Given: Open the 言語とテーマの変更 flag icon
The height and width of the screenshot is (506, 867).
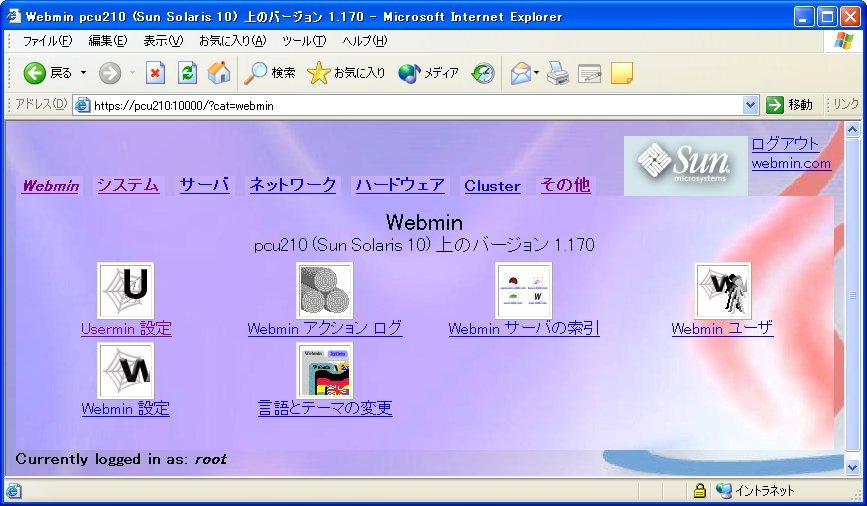Looking at the screenshot, I should point(325,370).
